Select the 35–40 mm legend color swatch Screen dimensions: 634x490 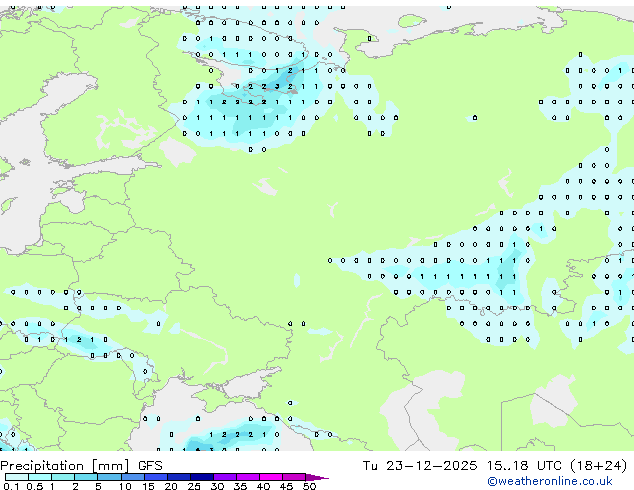[248, 477]
